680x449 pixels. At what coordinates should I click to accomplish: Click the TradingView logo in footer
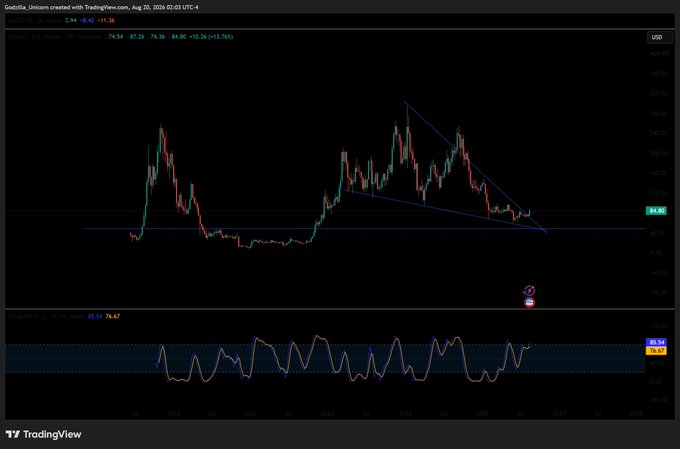pos(43,434)
